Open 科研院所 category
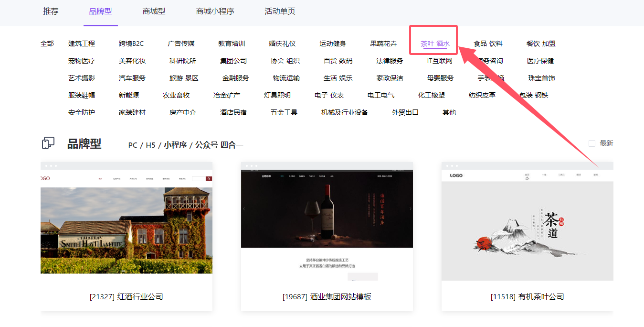This screenshot has width=644, height=327. (183, 61)
